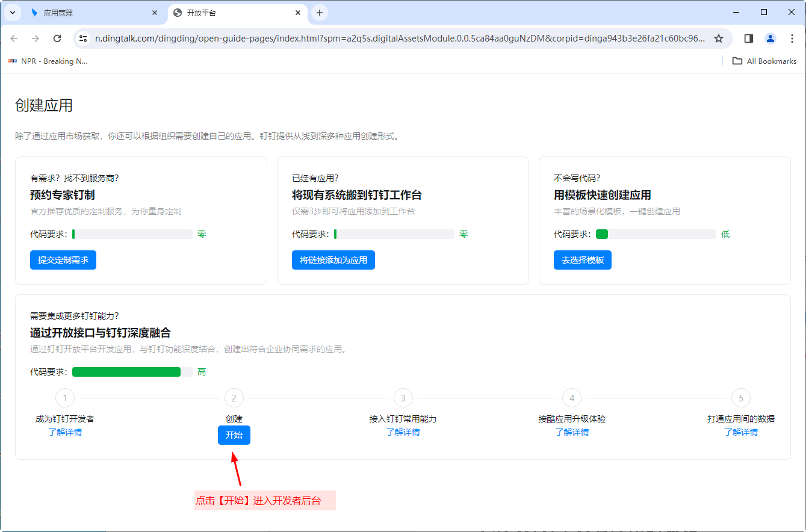Open 了解详情 link under 打通应用间的数据

[x=741, y=432]
